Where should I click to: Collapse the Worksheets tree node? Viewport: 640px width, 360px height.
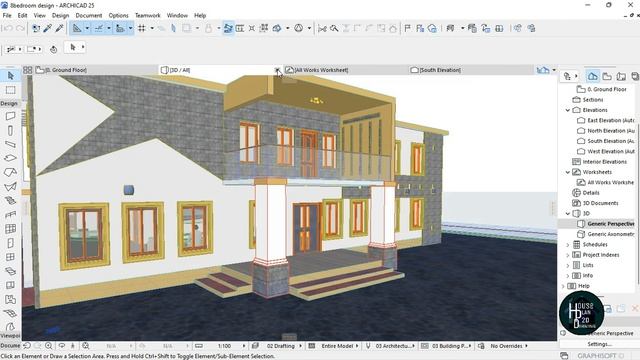pos(568,172)
